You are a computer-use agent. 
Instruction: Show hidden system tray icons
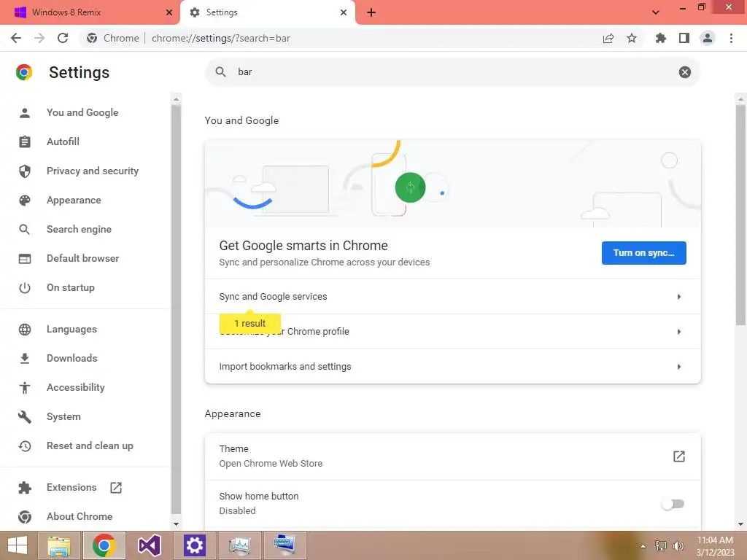(x=643, y=546)
